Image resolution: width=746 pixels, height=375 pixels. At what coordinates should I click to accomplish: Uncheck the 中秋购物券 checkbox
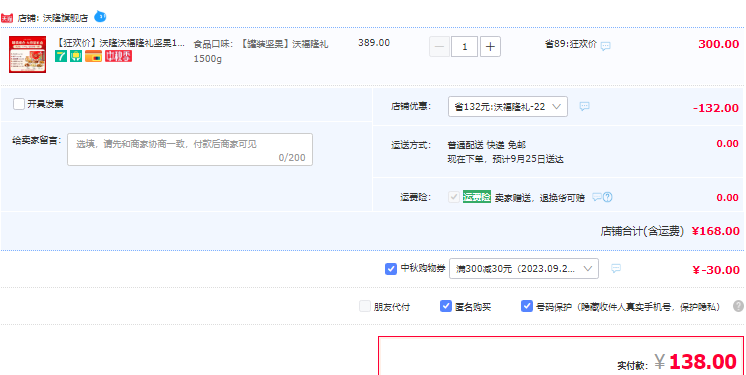[x=391, y=269]
